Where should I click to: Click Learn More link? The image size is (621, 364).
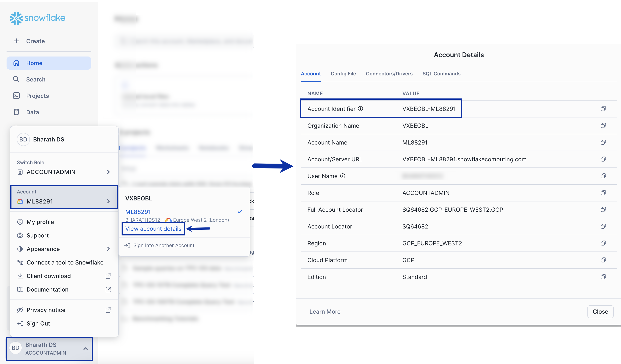[x=325, y=312]
